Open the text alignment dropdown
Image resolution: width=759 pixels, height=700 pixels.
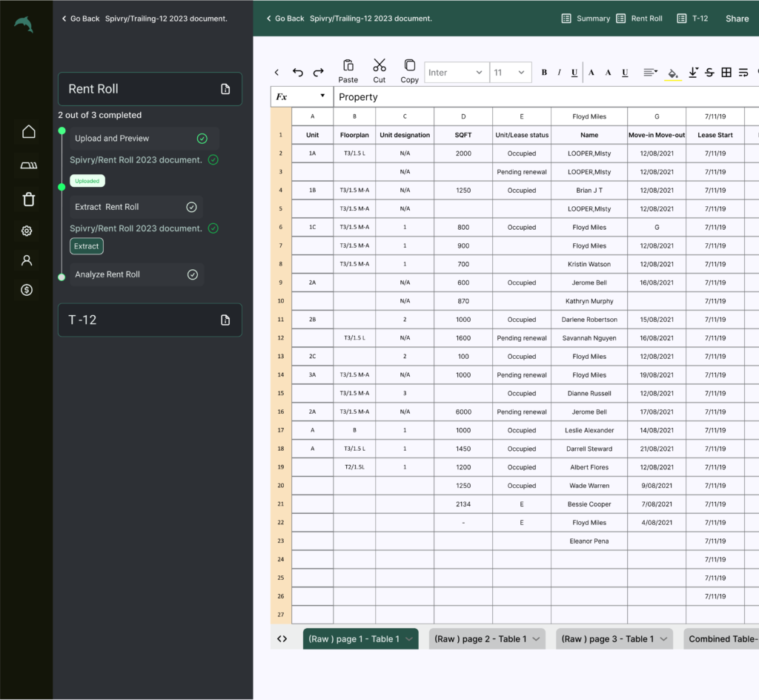650,73
